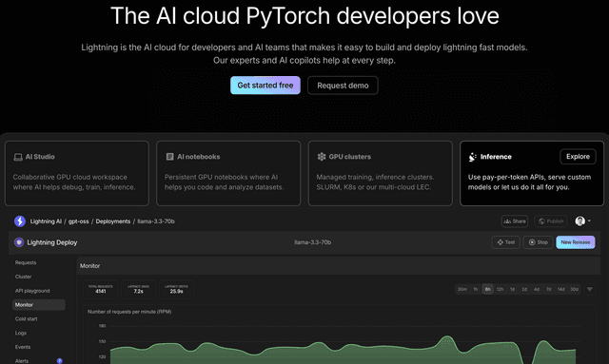
Task: Click Explore on the Inference card
Action: [x=578, y=157]
